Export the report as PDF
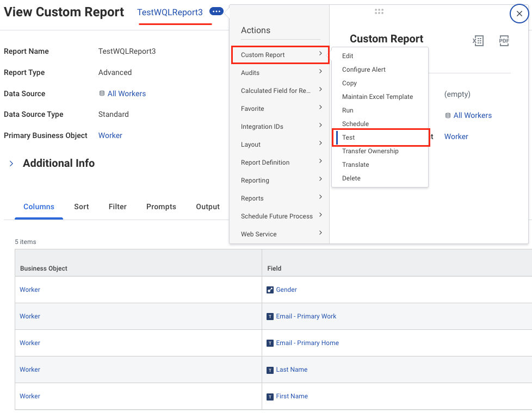532x413 pixels. tap(504, 41)
